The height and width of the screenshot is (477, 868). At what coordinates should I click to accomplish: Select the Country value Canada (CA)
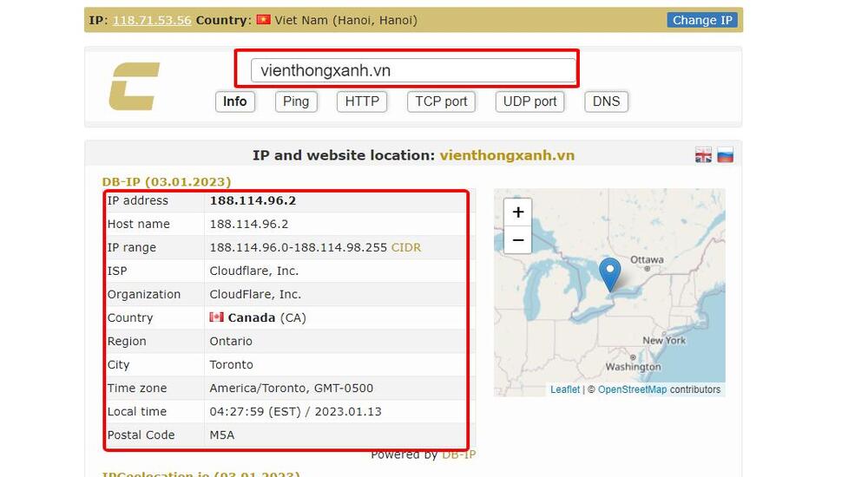coord(266,317)
